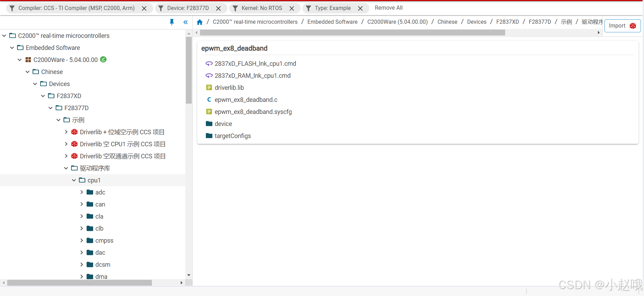Image resolution: width=644 pixels, height=296 pixels.
Task: Collapse C2000 real-time microcontrollers tree node
Action: pos(4,36)
